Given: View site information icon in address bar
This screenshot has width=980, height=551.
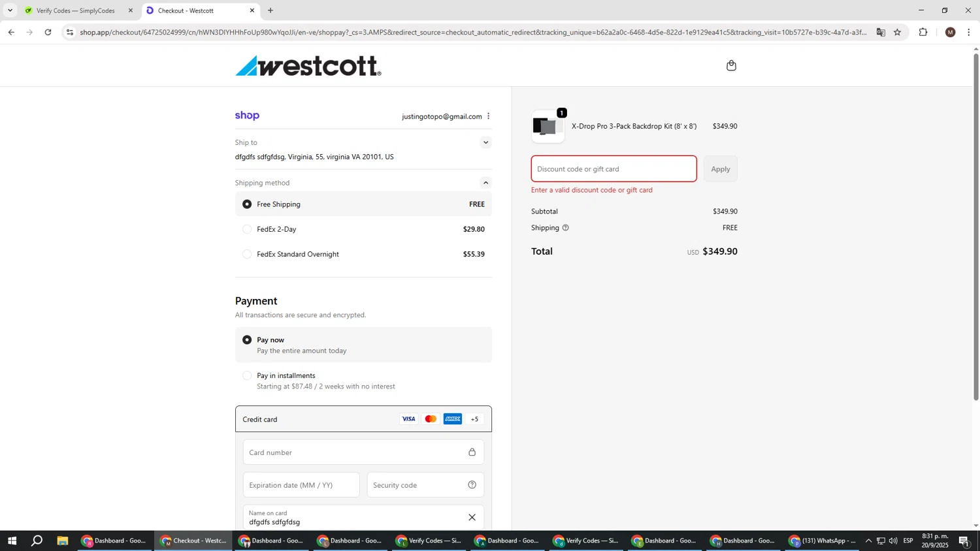Looking at the screenshot, I should click(x=70, y=32).
